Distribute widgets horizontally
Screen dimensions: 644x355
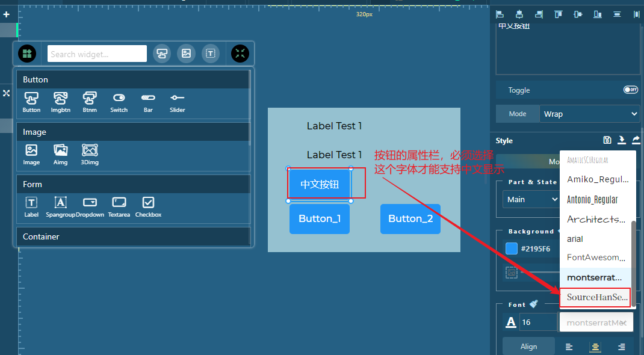[637, 14]
